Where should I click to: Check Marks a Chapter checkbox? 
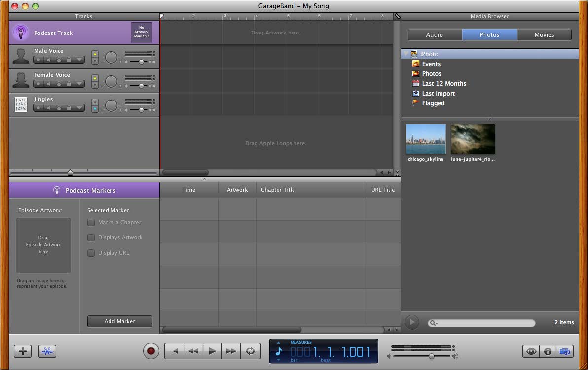tap(91, 223)
